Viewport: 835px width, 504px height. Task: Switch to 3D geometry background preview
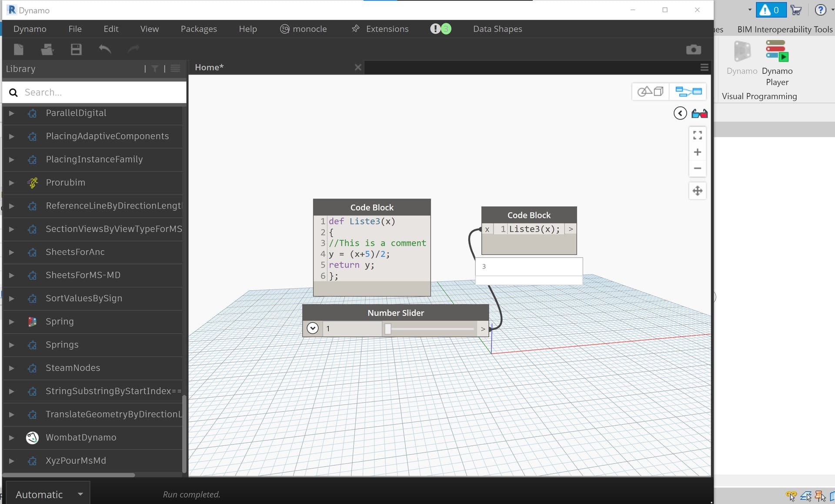click(x=650, y=92)
